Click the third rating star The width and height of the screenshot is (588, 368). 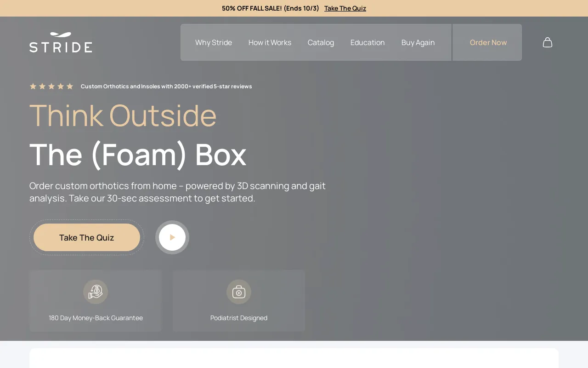click(51, 86)
